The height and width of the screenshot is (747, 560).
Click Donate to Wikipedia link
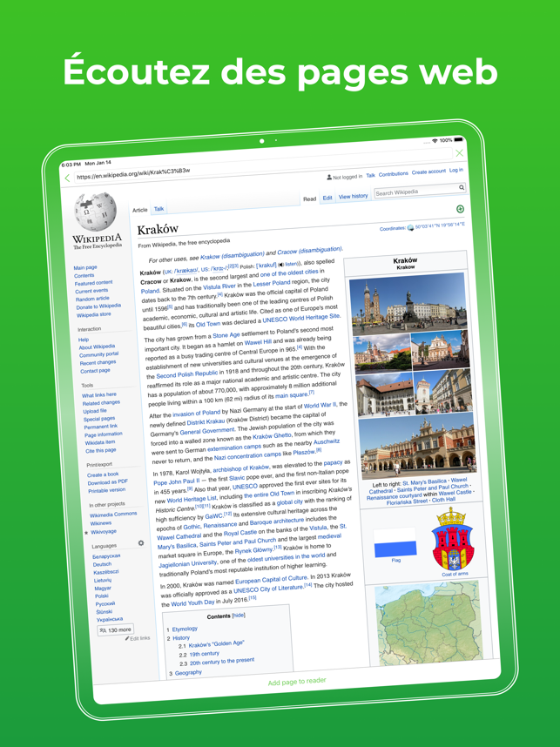point(98,306)
